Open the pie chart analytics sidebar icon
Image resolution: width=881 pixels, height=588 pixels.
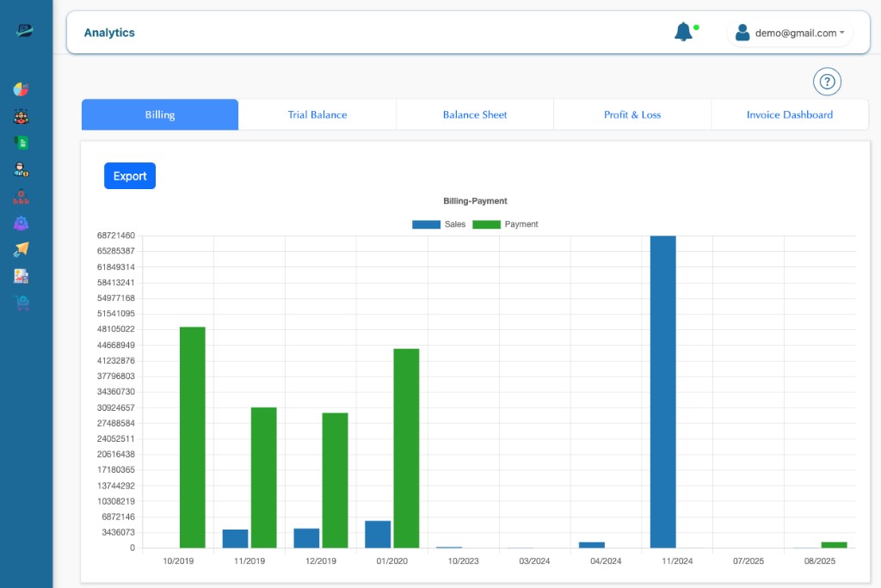22,89
